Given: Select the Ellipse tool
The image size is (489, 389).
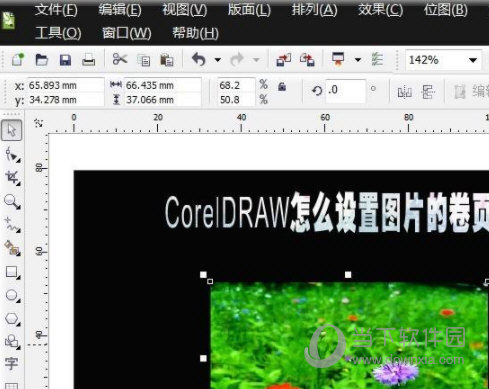Looking at the screenshot, I should 12,295.
